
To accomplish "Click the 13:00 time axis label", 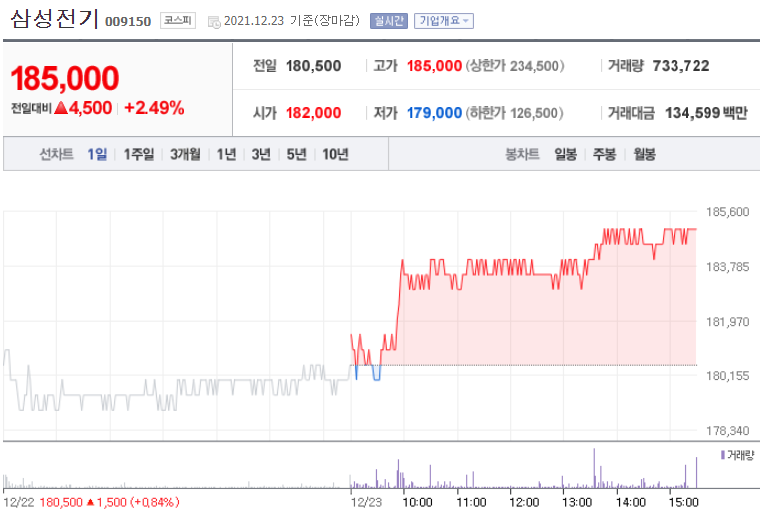I will click(x=577, y=502).
